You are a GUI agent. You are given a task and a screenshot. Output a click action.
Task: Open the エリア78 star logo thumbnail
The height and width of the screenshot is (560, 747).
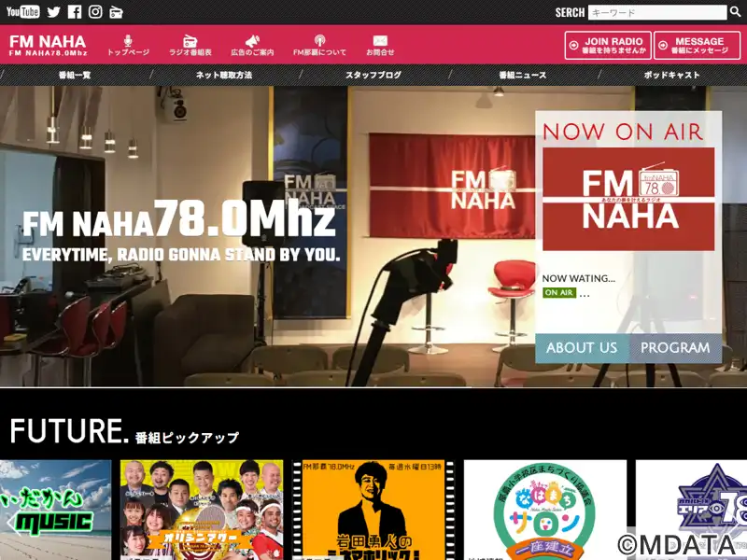click(691, 510)
